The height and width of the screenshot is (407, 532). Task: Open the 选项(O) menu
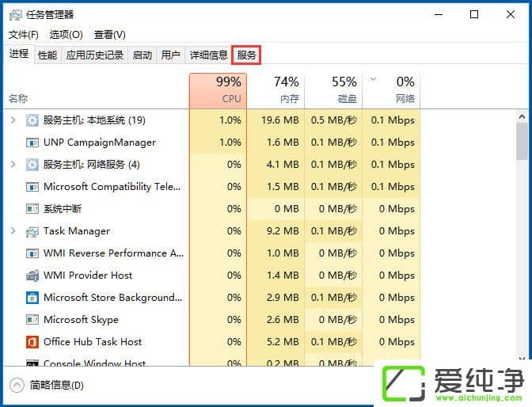pos(66,35)
